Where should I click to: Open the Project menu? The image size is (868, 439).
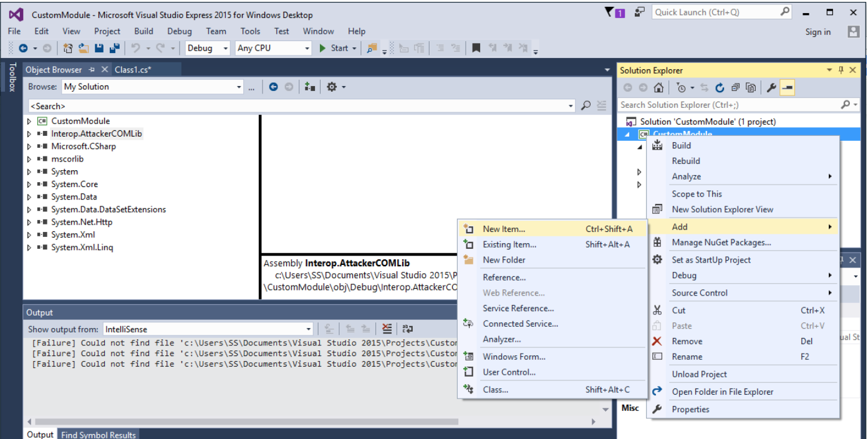pos(107,31)
